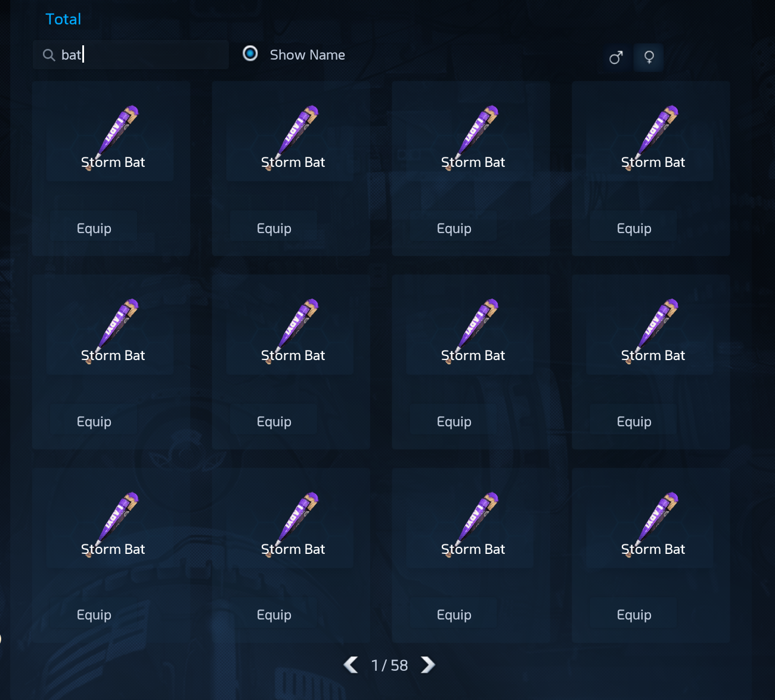Image resolution: width=775 pixels, height=700 pixels.
Task: Toggle the Show Name radio button
Action: [250, 54]
